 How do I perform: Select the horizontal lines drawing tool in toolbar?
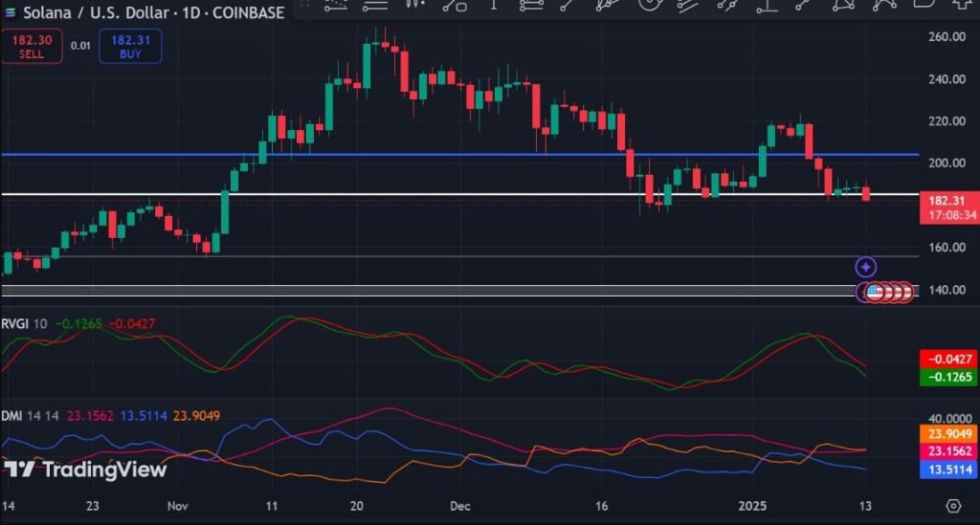(x=375, y=5)
